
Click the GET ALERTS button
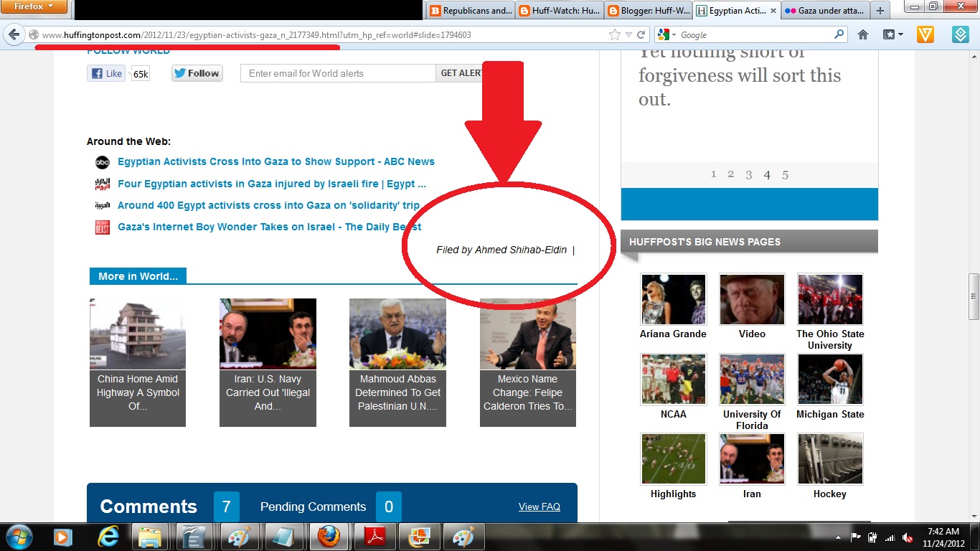[461, 73]
